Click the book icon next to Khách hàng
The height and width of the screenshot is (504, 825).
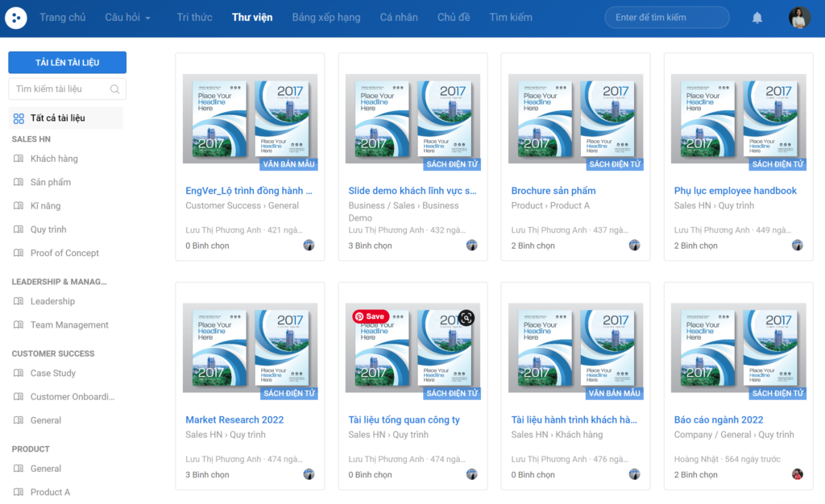pyautogui.click(x=19, y=159)
